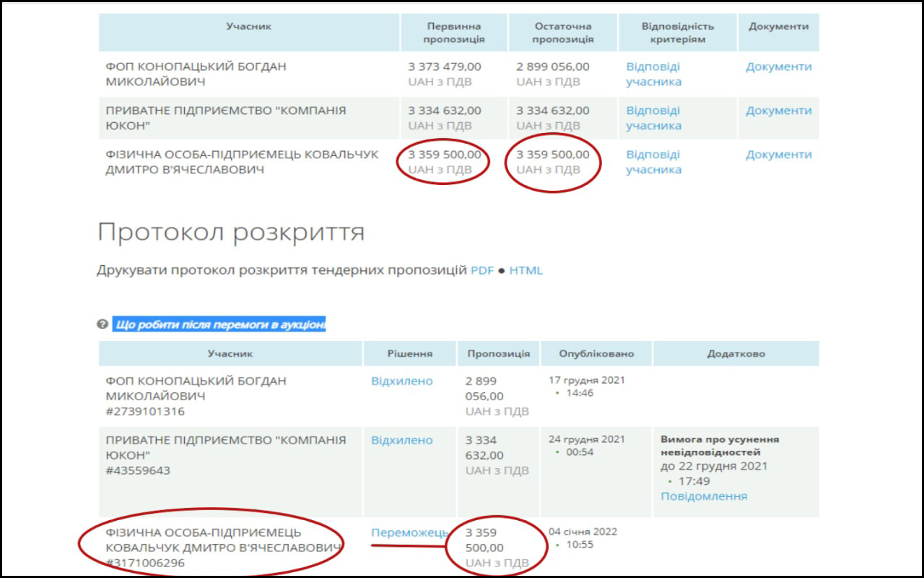
Task: Click the 'Опубліковано' column header
Action: [596, 354]
